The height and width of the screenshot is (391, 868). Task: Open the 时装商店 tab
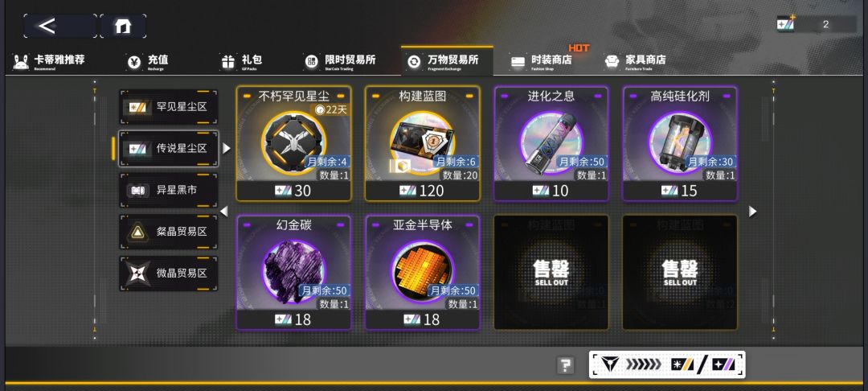[541, 61]
